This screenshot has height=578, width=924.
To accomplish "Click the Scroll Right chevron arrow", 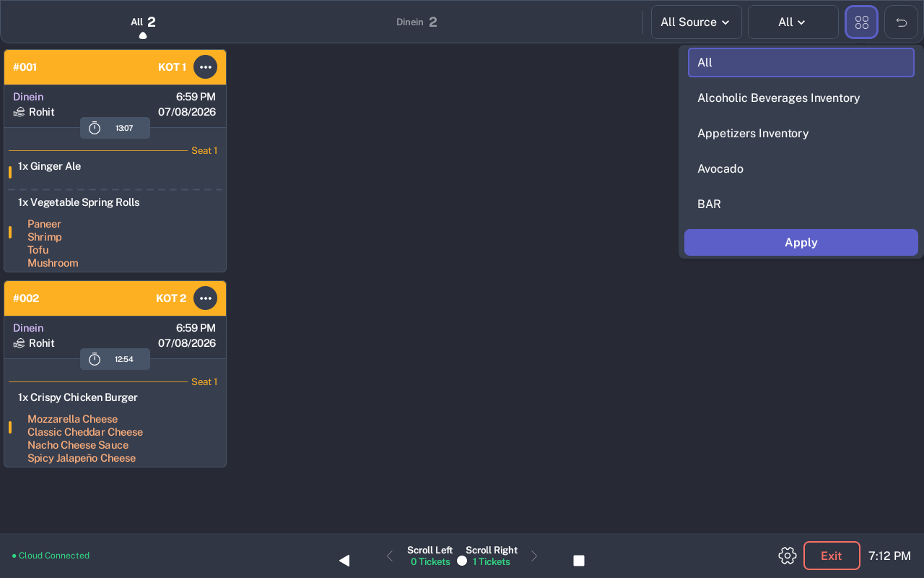I will point(534,556).
